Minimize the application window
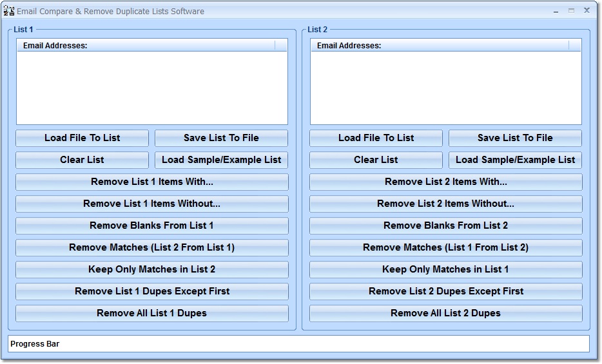Viewport: 602px width, 364px height. 556,11
